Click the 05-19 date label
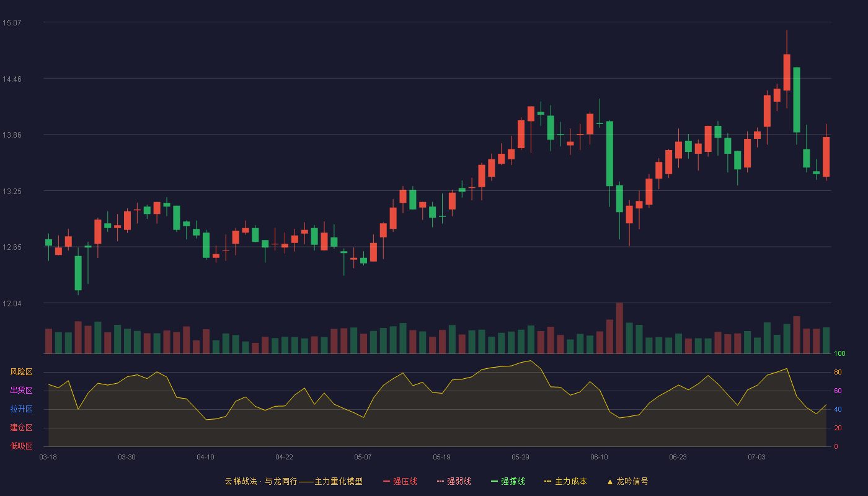 (441, 457)
